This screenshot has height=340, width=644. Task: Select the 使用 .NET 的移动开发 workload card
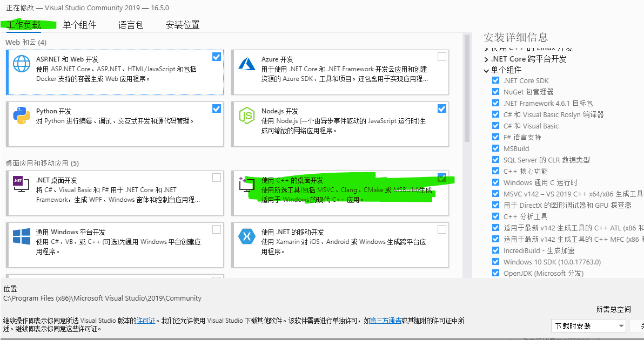(x=340, y=244)
